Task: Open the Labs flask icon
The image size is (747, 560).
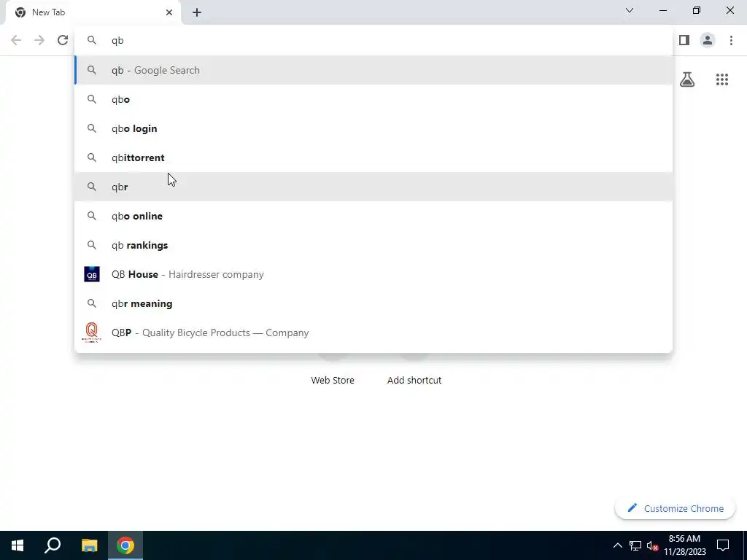Action: [687, 79]
